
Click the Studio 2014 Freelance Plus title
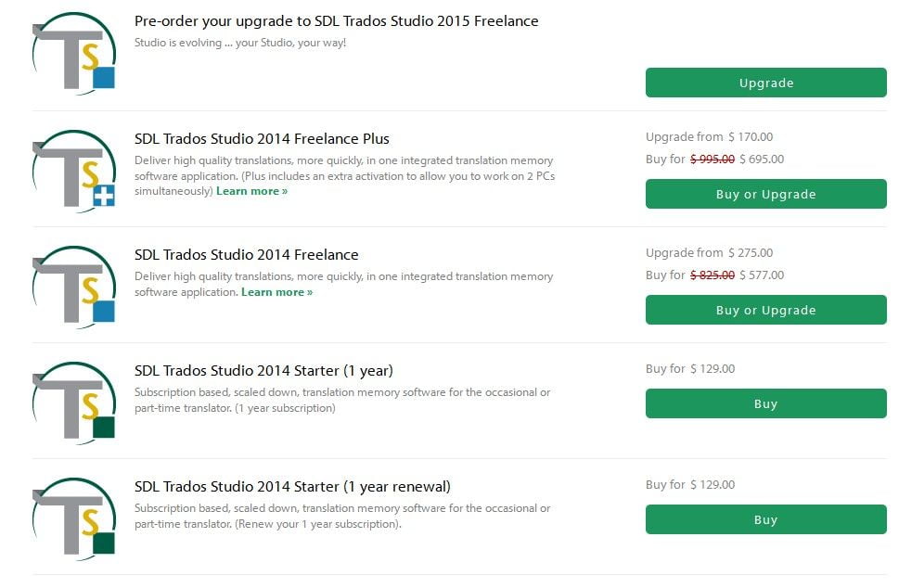pos(261,138)
